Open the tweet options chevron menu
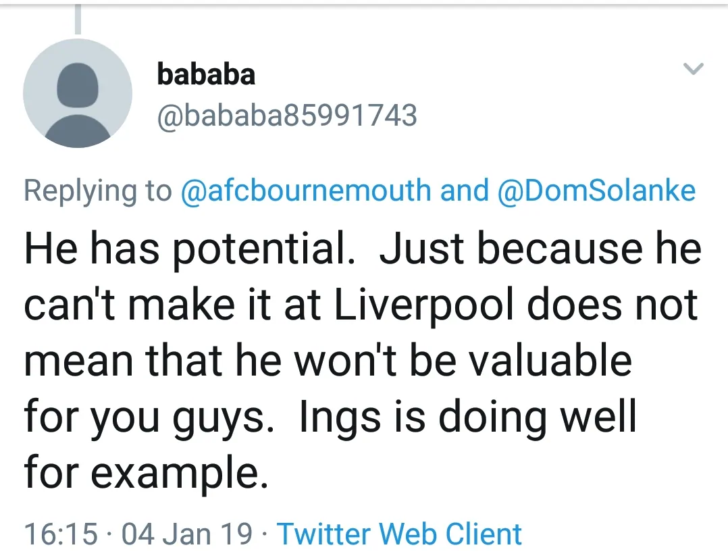The image size is (728, 560). [x=694, y=69]
